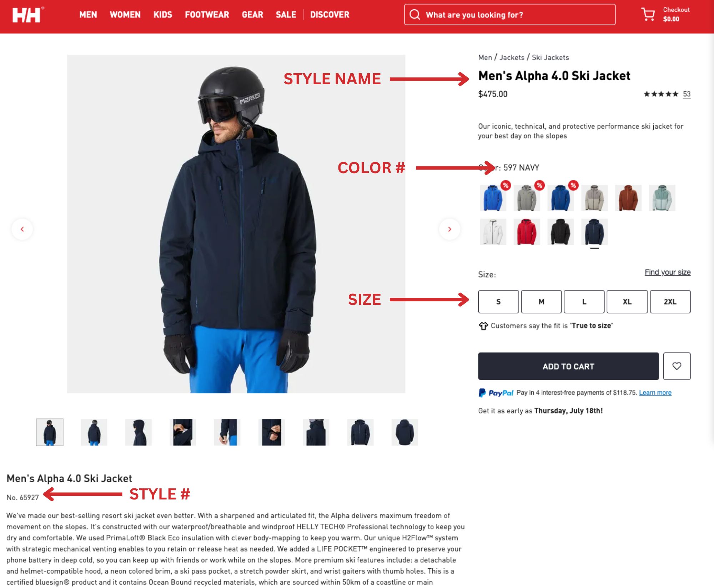Click the PayPal logo
Image resolution: width=714 pixels, height=588 pixels.
496,393
